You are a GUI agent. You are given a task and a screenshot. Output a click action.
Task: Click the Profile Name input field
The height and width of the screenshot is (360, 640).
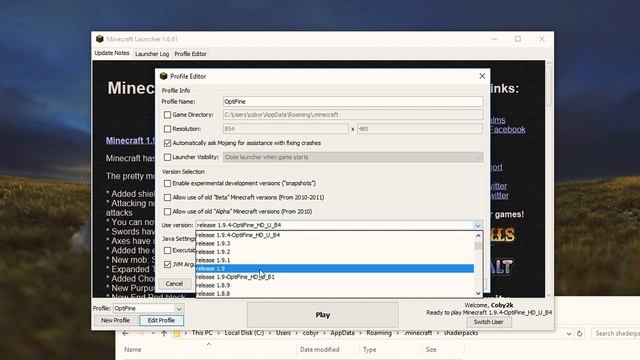[353, 102]
